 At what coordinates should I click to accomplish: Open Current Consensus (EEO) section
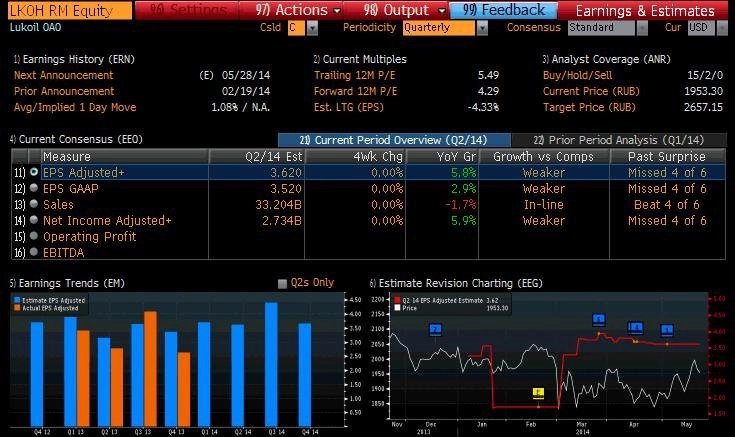pos(76,139)
